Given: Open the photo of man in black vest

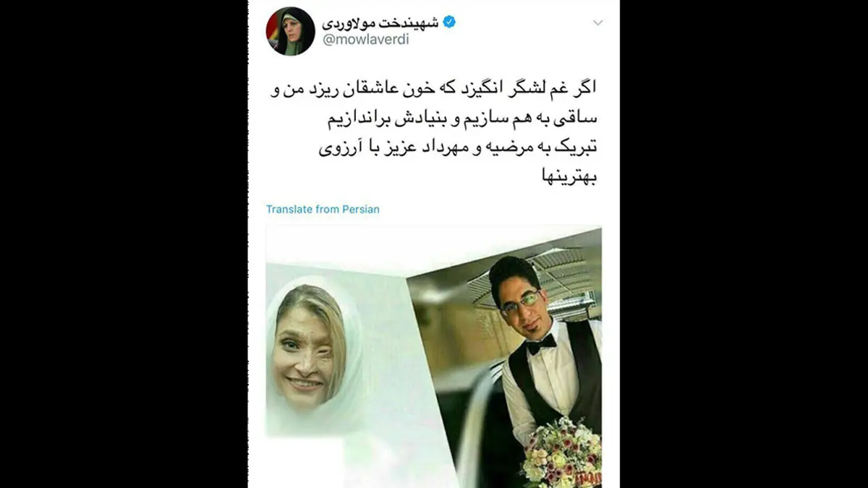Looking at the screenshot, I should pos(504,358).
